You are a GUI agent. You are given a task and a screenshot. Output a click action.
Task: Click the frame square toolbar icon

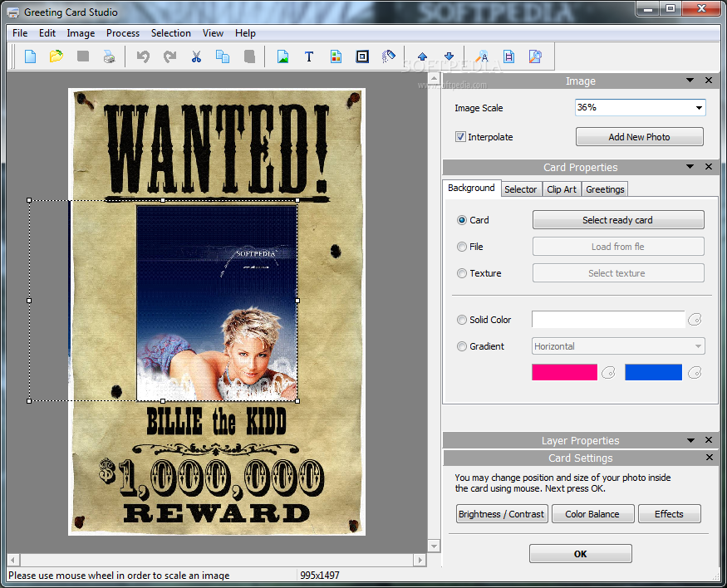[362, 56]
